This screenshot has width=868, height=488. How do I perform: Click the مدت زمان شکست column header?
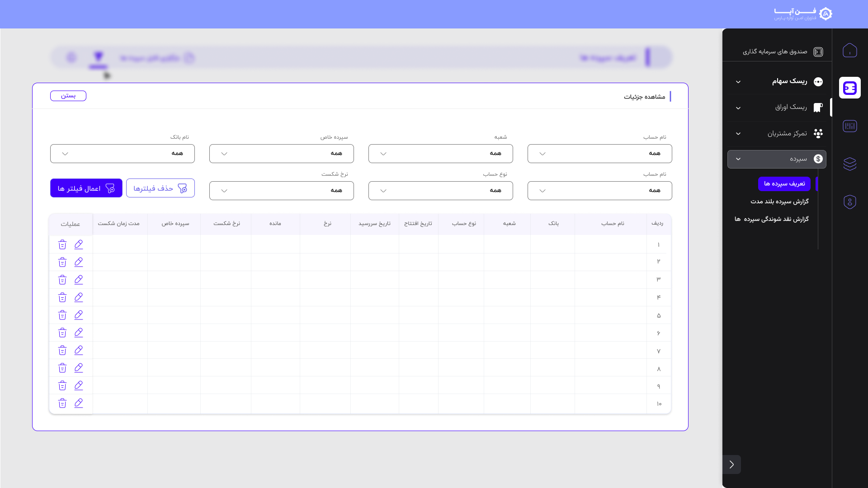point(119,224)
